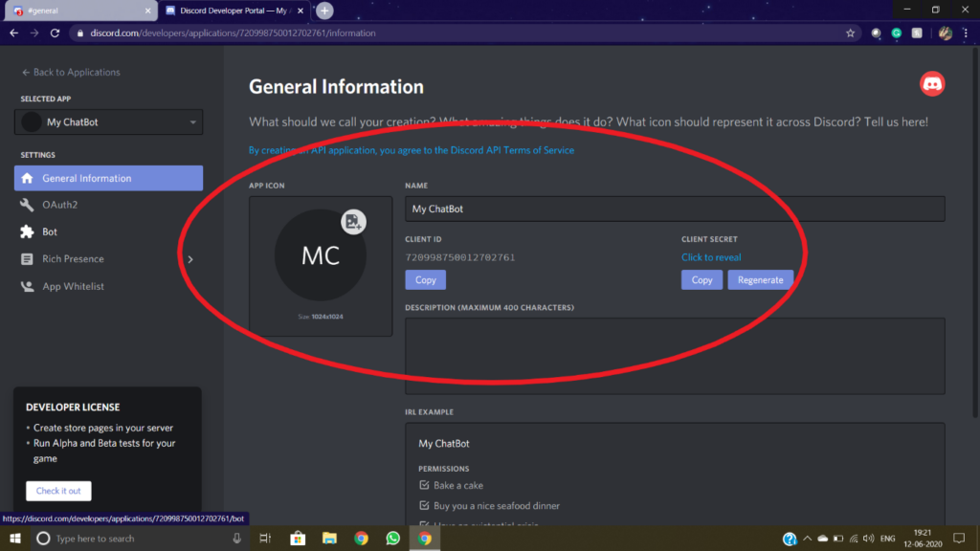980x551 pixels.
Task: Open the Discord API Terms of Service link
Action: [513, 150]
